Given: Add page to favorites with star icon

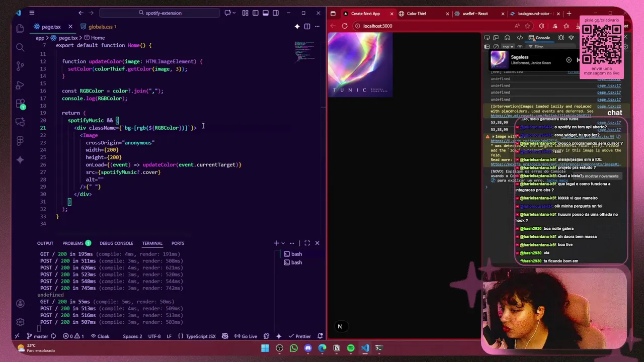Looking at the screenshot, I should 528,26.
